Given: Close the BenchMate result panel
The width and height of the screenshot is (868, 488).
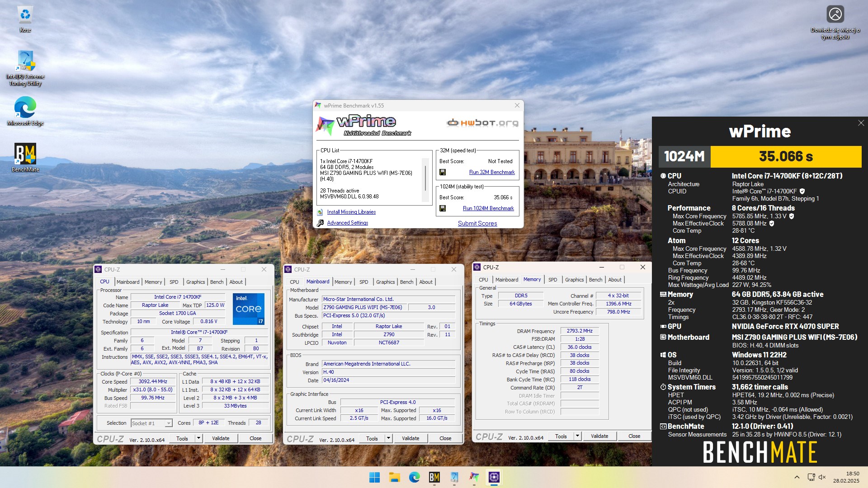Looking at the screenshot, I should point(861,123).
